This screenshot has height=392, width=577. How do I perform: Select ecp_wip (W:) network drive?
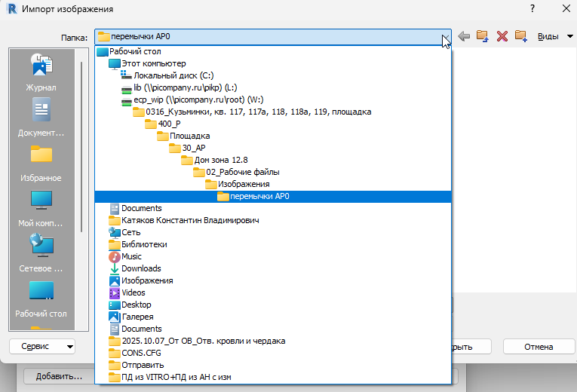273,100
